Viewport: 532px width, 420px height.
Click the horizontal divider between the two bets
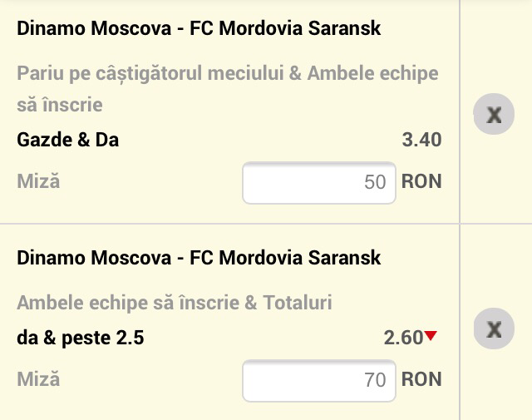point(229,224)
